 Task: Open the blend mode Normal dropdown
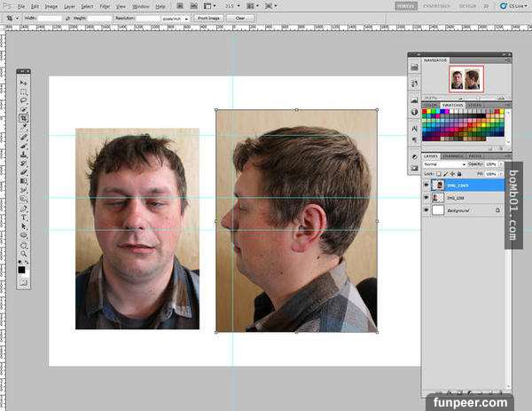tap(444, 164)
